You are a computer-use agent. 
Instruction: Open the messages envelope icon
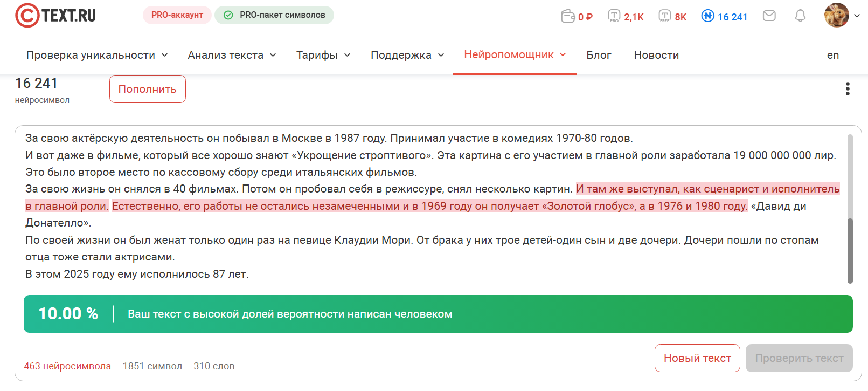[769, 16]
